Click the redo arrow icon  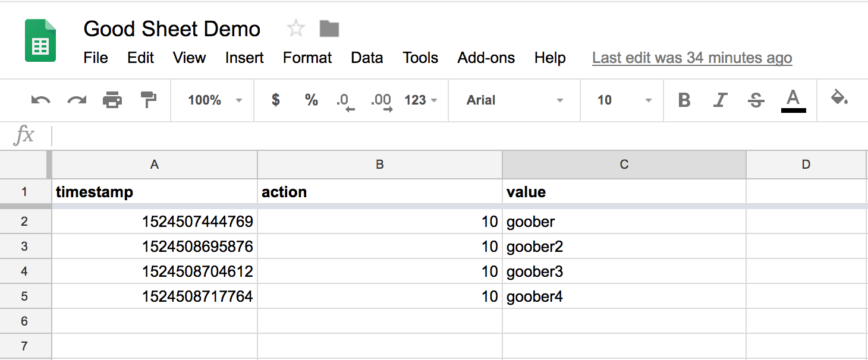tap(77, 100)
